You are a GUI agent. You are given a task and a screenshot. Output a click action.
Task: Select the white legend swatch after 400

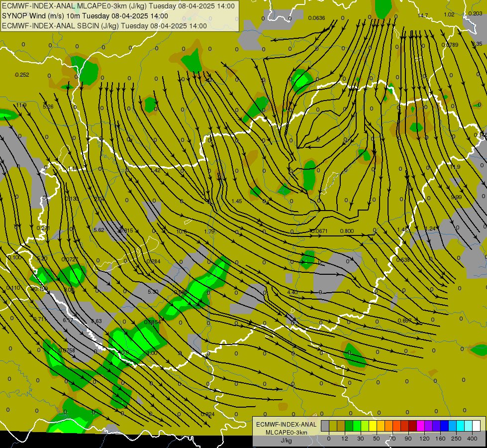point(477,426)
